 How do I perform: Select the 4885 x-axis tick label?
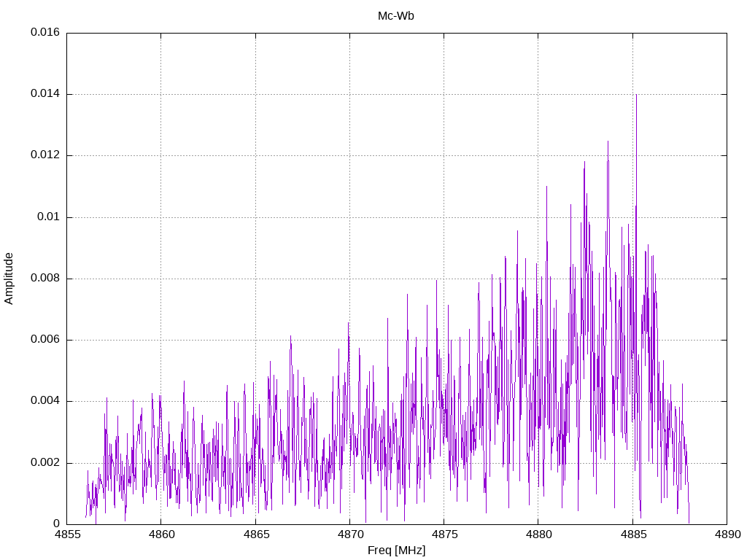click(632, 534)
